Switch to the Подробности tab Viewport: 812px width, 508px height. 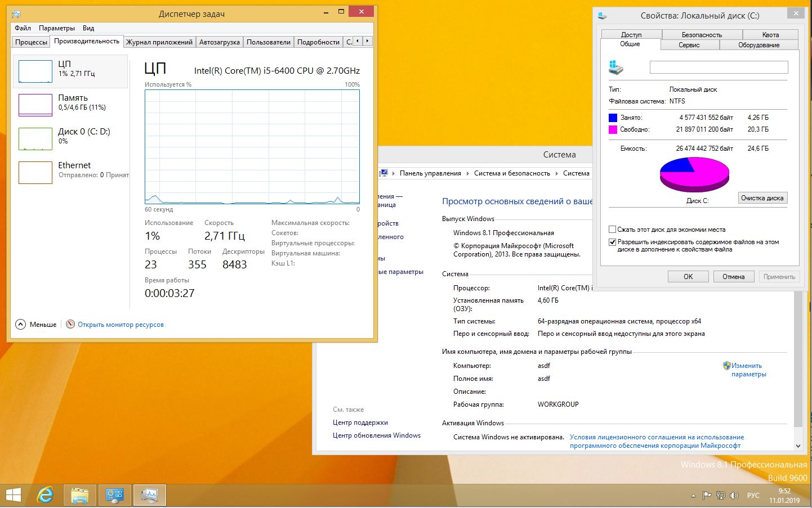pos(318,42)
